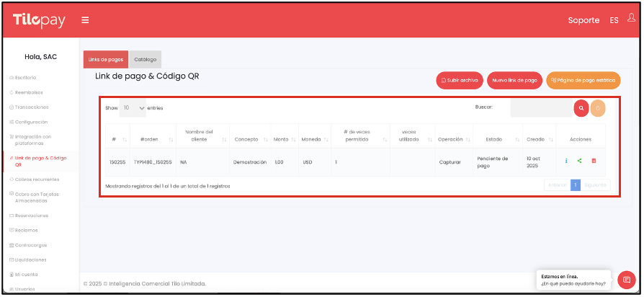View info for order TYP1480_150255
644x297 pixels.
(566, 161)
